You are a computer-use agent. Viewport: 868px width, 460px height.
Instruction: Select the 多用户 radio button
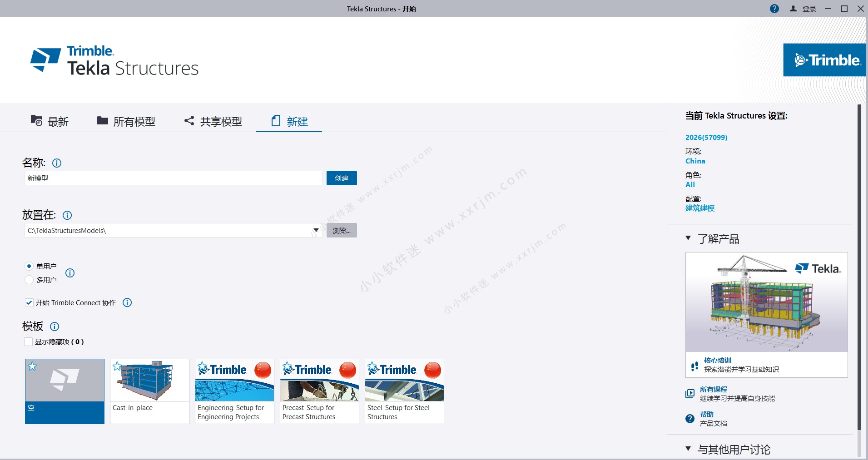click(x=29, y=280)
